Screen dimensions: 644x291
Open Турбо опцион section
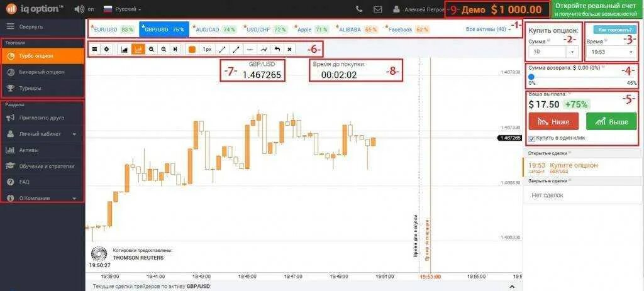coord(42,56)
